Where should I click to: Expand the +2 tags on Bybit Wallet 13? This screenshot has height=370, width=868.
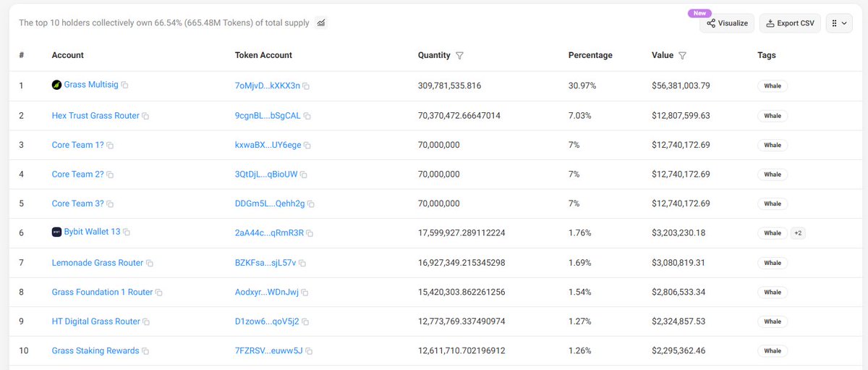pos(798,233)
